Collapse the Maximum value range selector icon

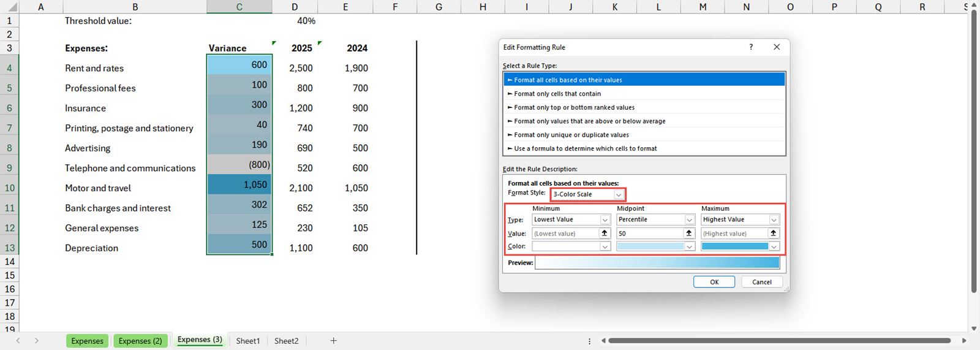774,233
